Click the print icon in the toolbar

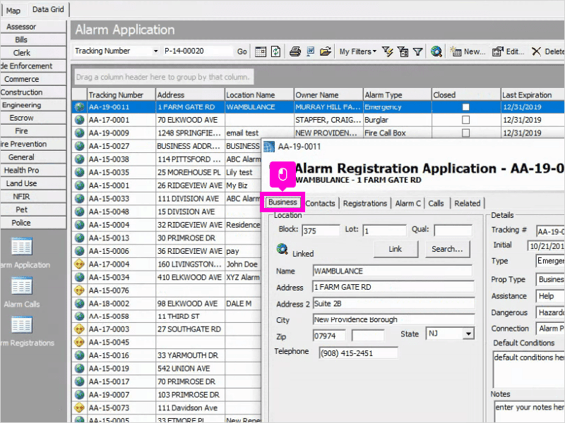click(295, 52)
